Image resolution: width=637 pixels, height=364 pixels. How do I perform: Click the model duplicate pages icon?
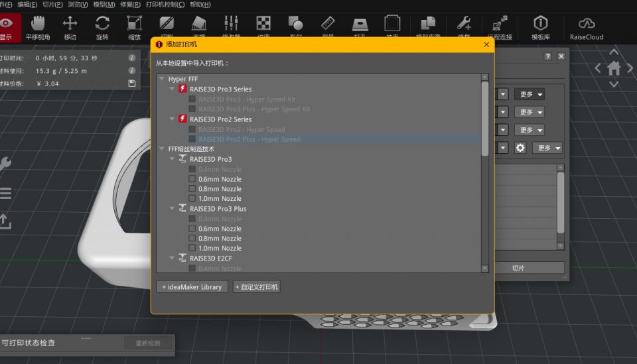pos(428,23)
